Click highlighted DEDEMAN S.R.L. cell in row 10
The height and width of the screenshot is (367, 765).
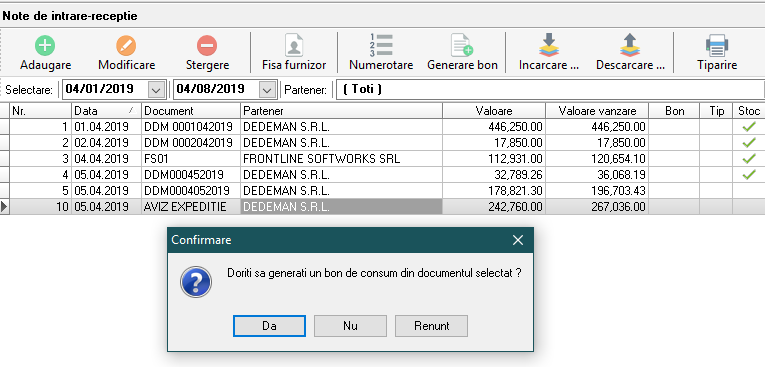(342, 207)
